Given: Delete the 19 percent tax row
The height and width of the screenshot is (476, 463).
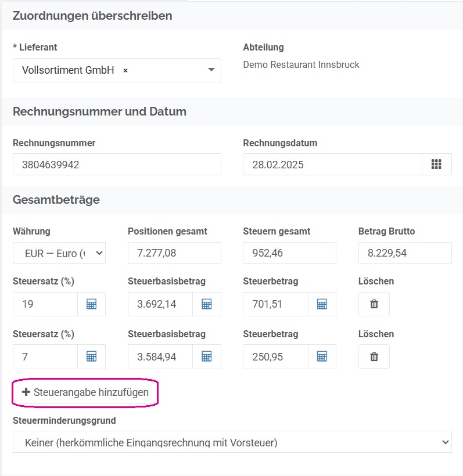Looking at the screenshot, I should pos(374,304).
